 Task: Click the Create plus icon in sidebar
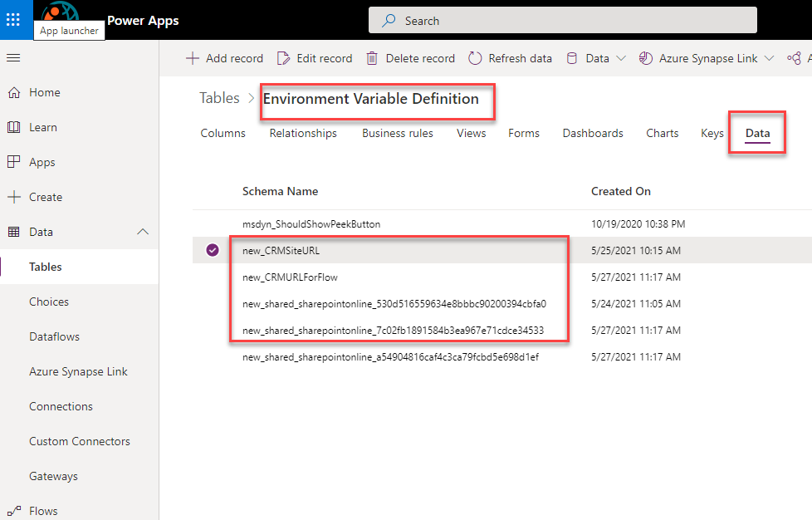[14, 197]
